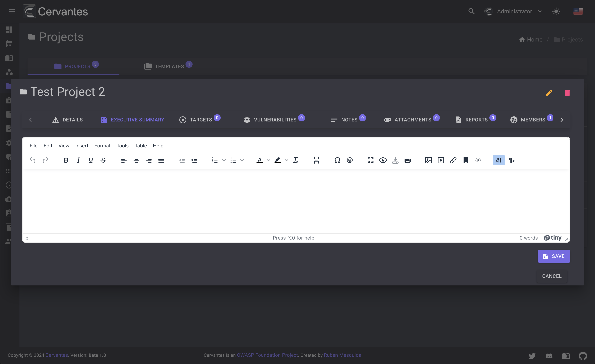
Task: Open the Notes tab
Action: [x=348, y=120]
